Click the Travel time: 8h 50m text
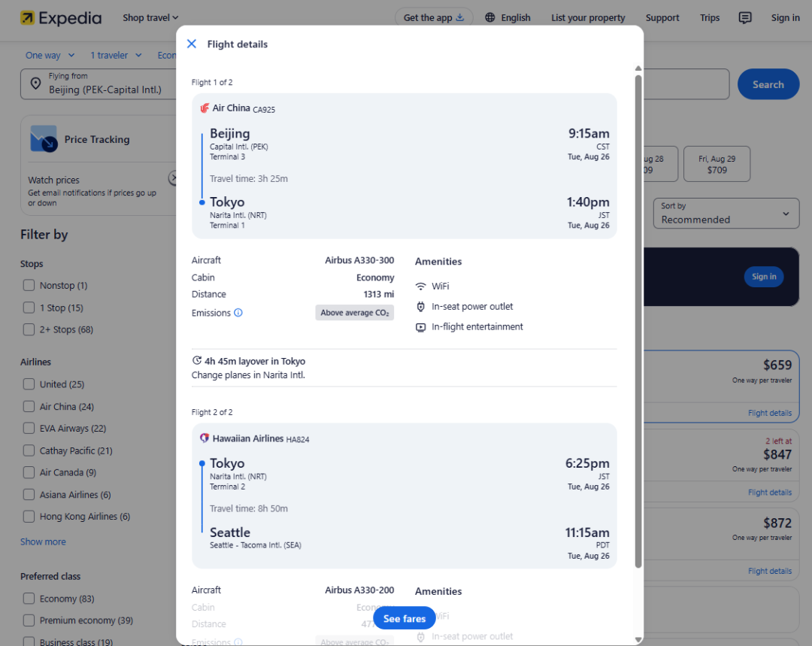Viewport: 812px width, 646px height. pos(249,508)
